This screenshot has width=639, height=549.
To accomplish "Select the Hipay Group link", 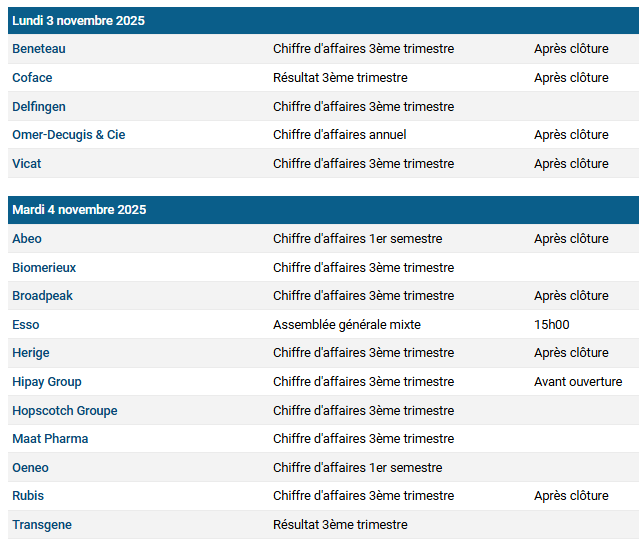I will (47, 381).
